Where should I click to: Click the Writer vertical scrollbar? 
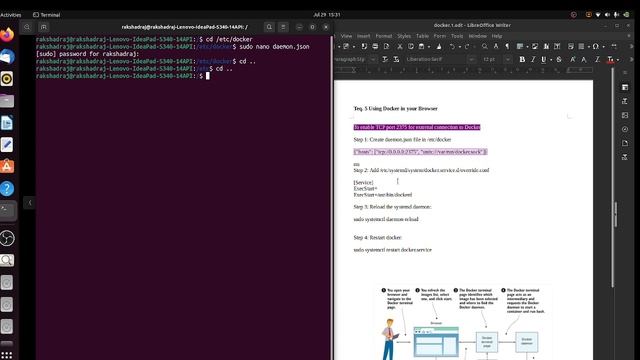613,178
